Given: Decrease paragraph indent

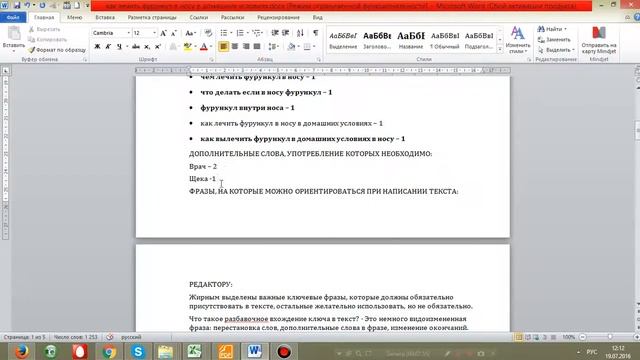Looking at the screenshot, I should pyautogui.click(x=275, y=33).
